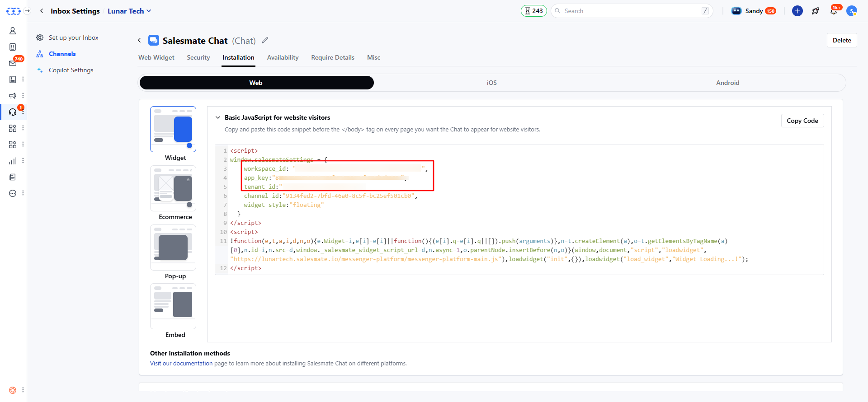The image size is (868, 402).
Task: Open the Companies building icon in sidebar
Action: pos(13,47)
